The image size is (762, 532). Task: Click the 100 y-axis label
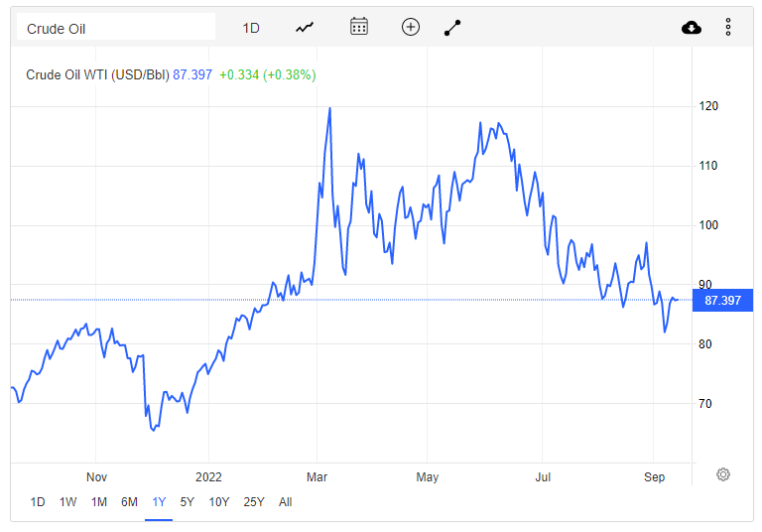click(x=708, y=225)
